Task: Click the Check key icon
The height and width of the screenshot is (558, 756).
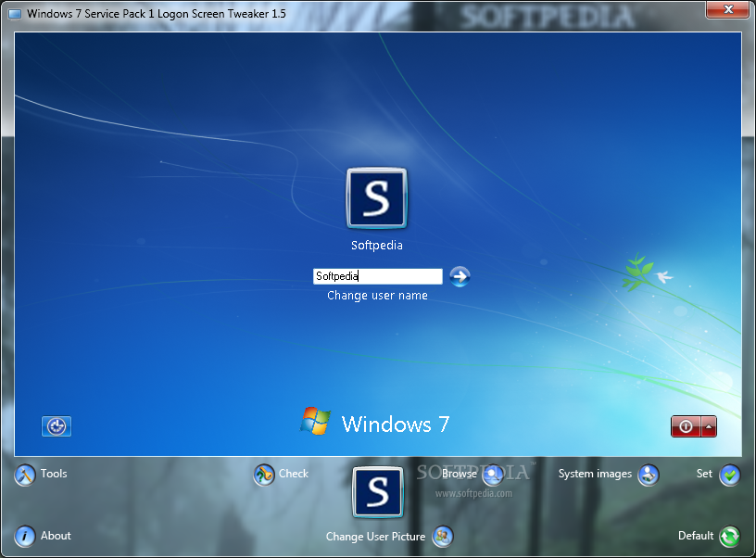Action: (264, 476)
